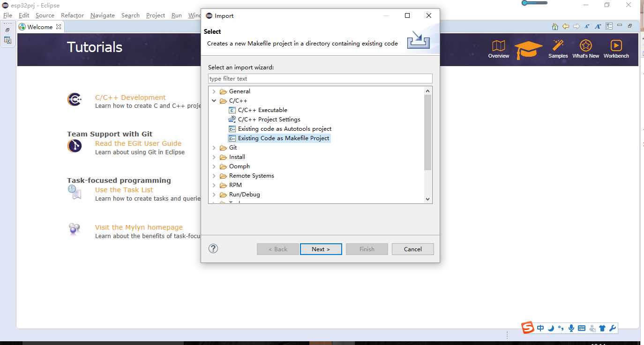Click the Task List icon
Image resolution: width=644 pixels, height=345 pixels.
tap(75, 192)
